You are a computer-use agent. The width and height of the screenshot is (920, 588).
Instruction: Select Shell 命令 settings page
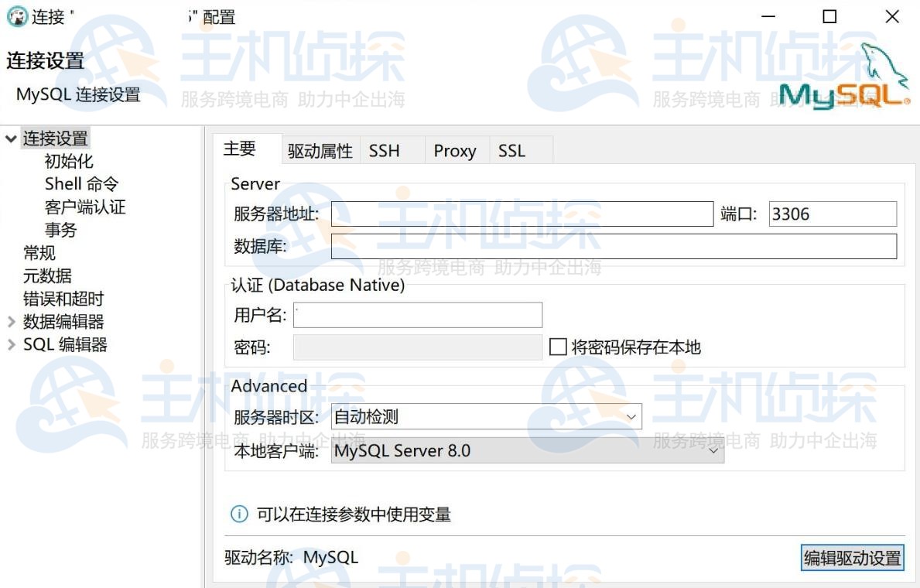click(80, 183)
